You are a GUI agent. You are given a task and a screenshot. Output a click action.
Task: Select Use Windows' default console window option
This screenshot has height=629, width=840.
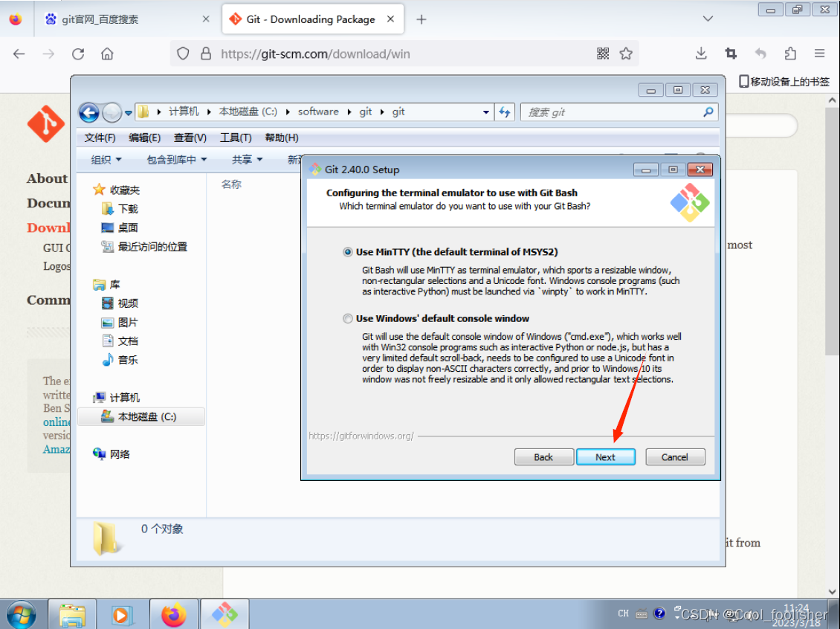click(348, 319)
